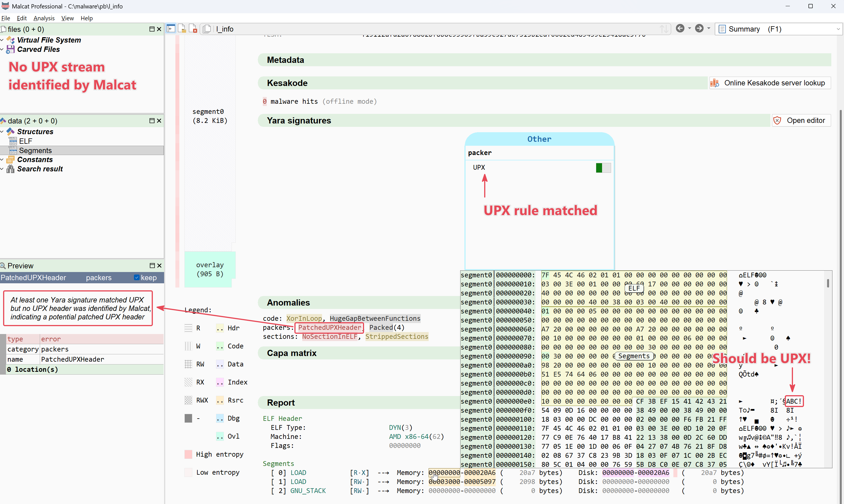Click the files panel document icon
Image resolution: width=844 pixels, height=504 pixels.
tap(3, 29)
